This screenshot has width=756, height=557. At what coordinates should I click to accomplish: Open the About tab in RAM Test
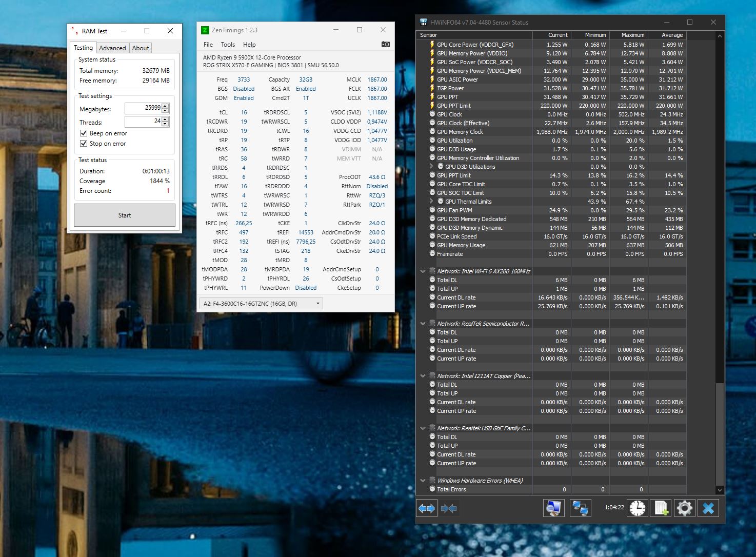[141, 48]
